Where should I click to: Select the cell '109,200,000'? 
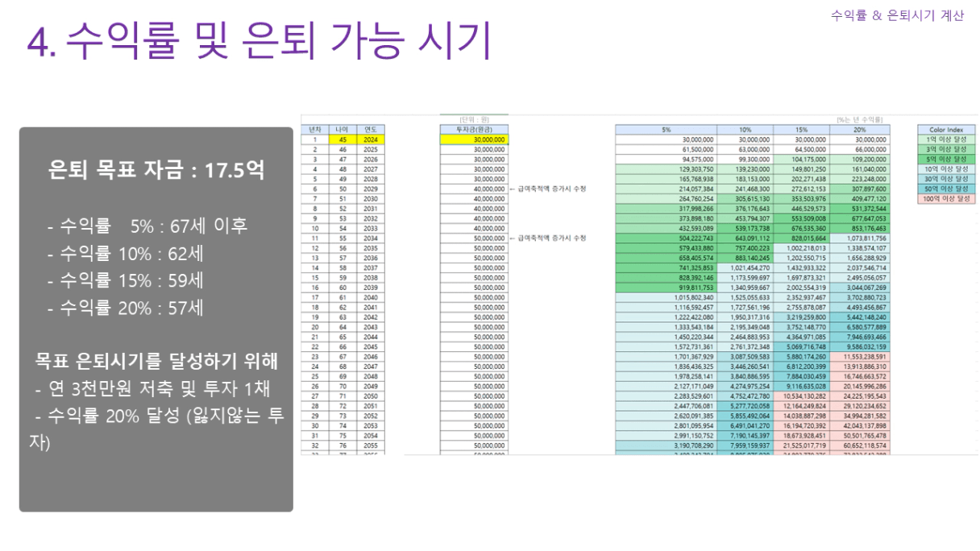pyautogui.click(x=859, y=159)
